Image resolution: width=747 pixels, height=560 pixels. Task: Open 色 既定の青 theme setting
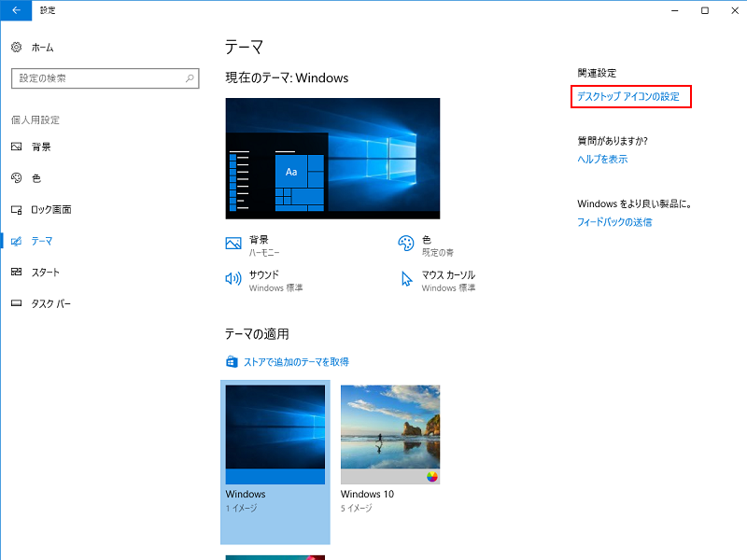coord(426,245)
